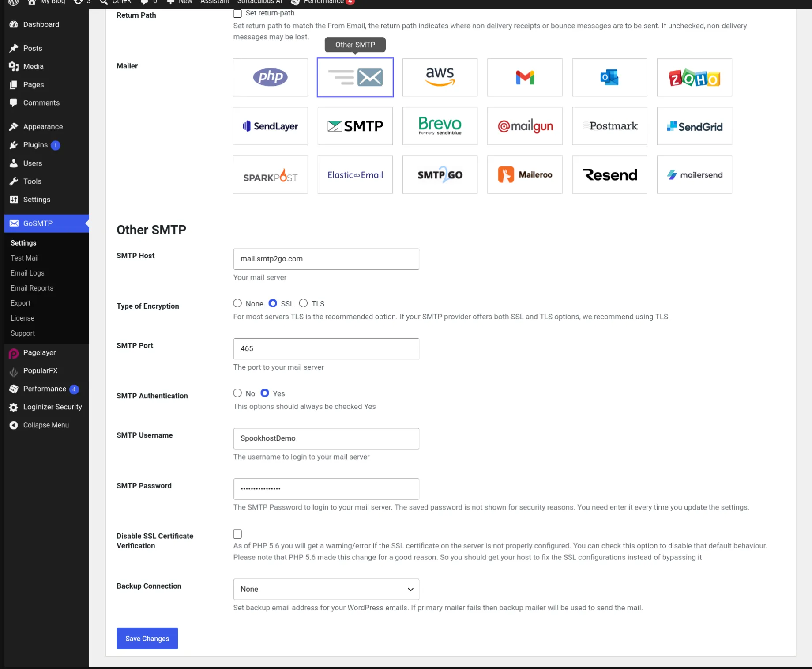Enable the Set return-path checkbox

click(x=237, y=13)
